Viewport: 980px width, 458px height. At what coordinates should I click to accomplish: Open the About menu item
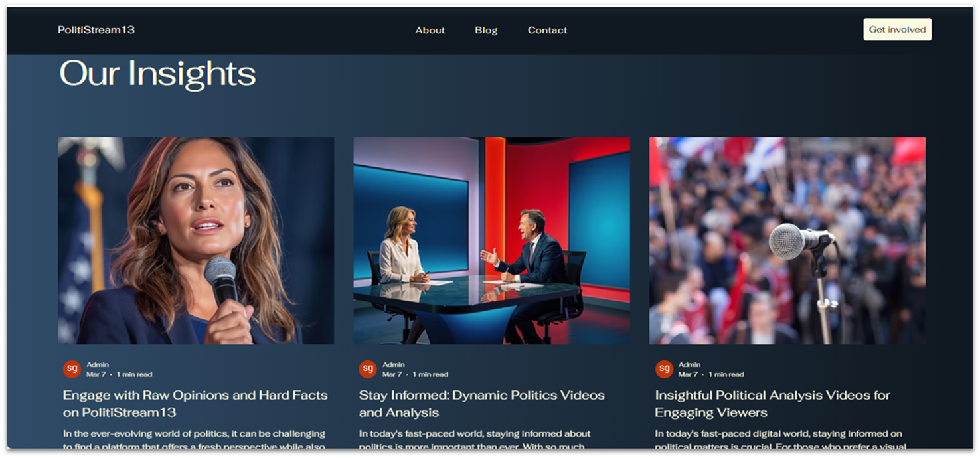click(x=430, y=30)
